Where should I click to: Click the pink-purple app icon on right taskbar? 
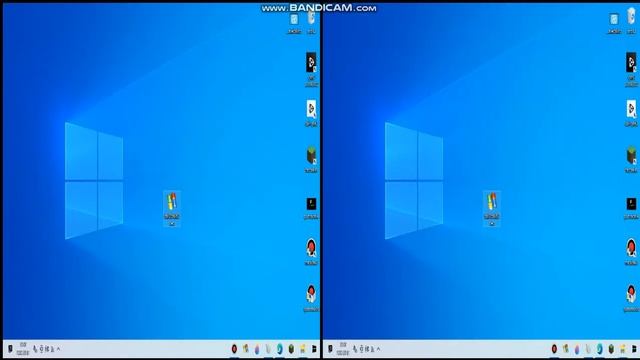click(x=577, y=349)
